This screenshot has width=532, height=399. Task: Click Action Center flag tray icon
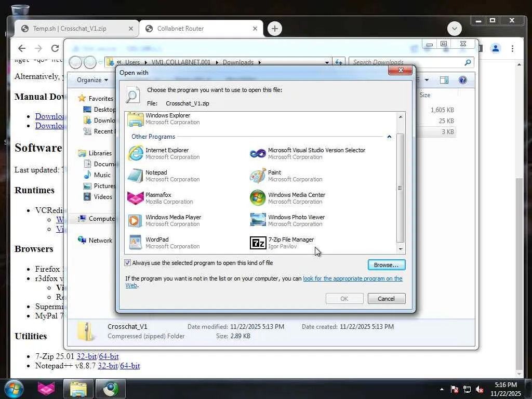pos(454,390)
